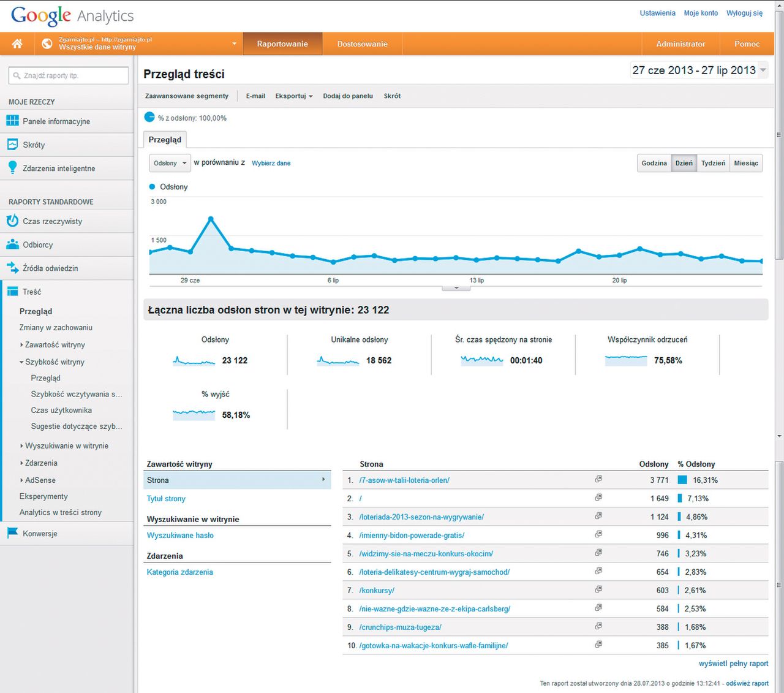Click wyświetl pełny raport link
Image resolution: width=784 pixels, height=693 pixels.
pos(734,664)
